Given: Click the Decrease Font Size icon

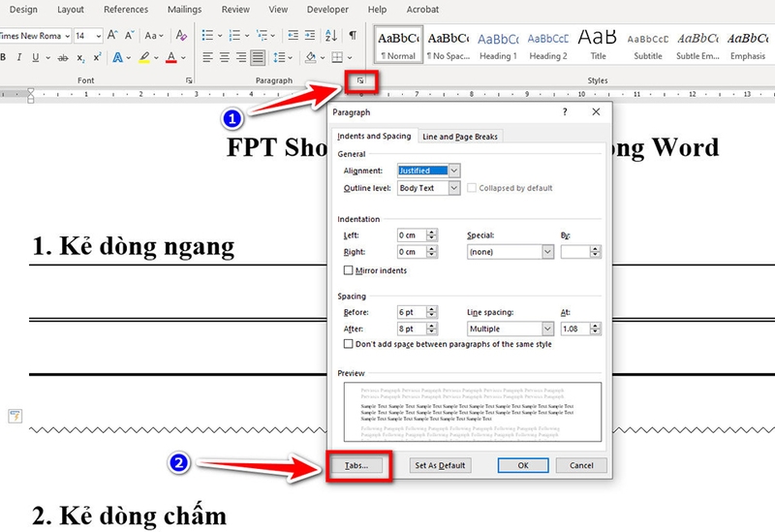Looking at the screenshot, I should coord(130,36).
